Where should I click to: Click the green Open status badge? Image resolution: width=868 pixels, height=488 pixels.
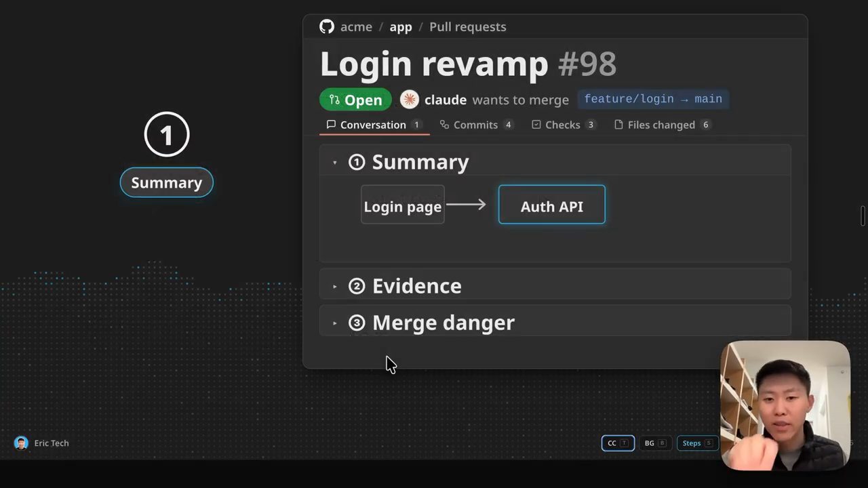[x=355, y=100]
